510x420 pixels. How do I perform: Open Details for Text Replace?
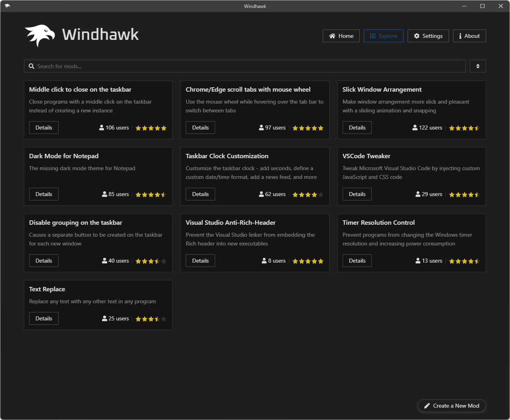click(44, 318)
